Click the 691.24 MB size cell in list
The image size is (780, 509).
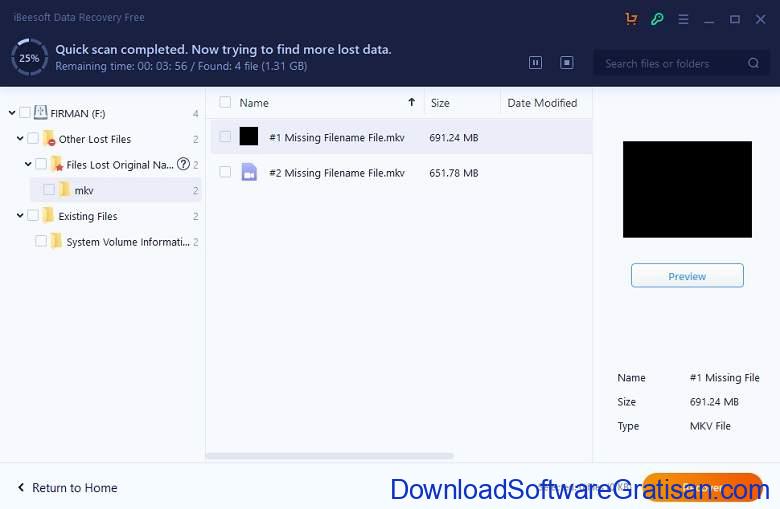[x=454, y=137]
